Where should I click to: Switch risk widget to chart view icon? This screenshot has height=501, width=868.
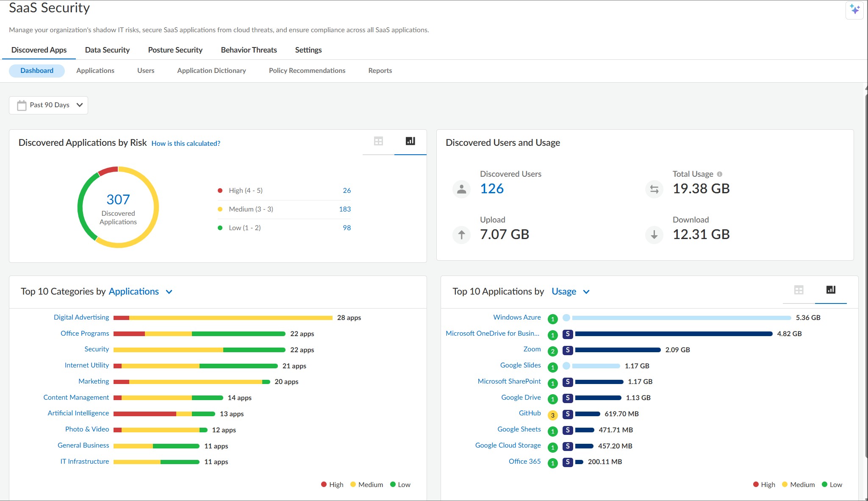(x=410, y=141)
